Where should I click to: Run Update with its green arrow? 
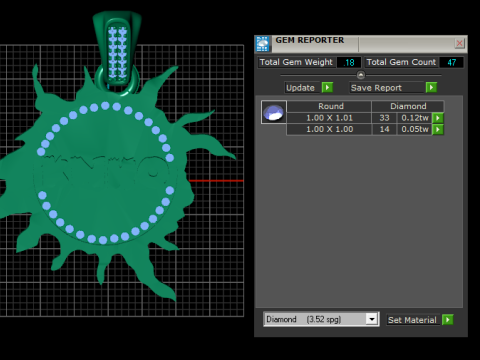point(327,87)
